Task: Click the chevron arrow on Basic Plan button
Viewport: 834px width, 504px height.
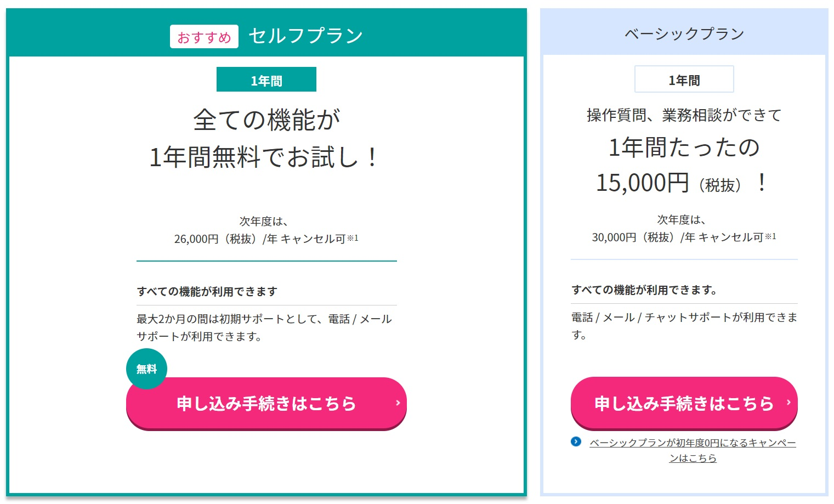Action: point(788,403)
